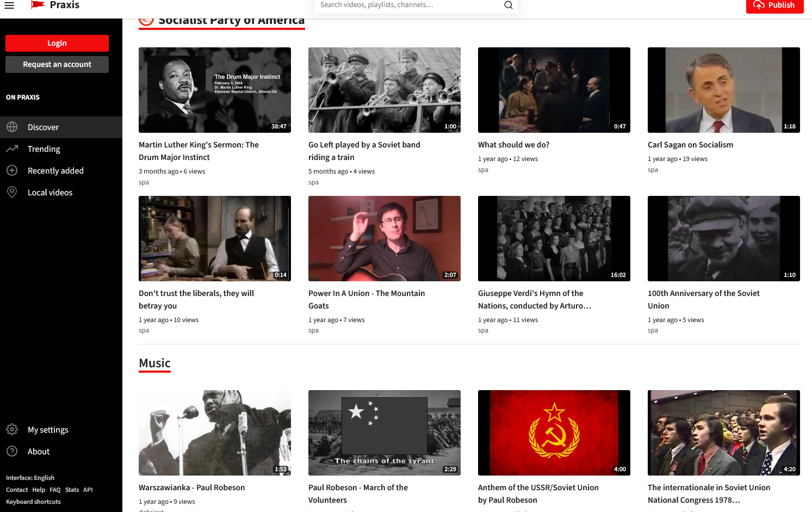Open Warszawianka - Paul Robeson video title
The height and width of the screenshot is (512, 812).
[192, 488]
